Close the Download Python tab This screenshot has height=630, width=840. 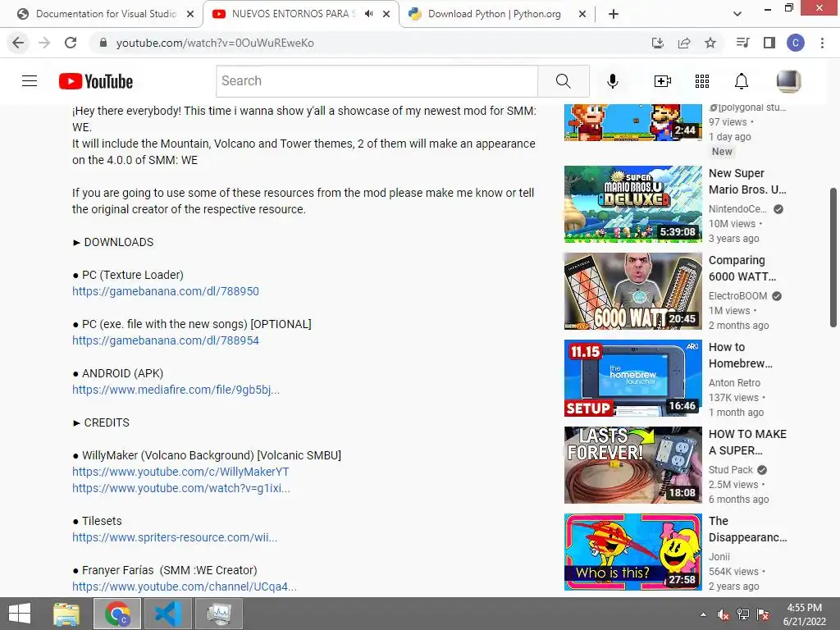(582, 15)
